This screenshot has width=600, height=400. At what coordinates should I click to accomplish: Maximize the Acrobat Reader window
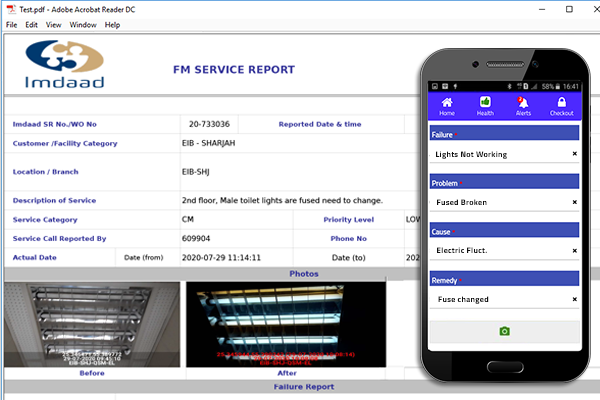[x=569, y=9]
